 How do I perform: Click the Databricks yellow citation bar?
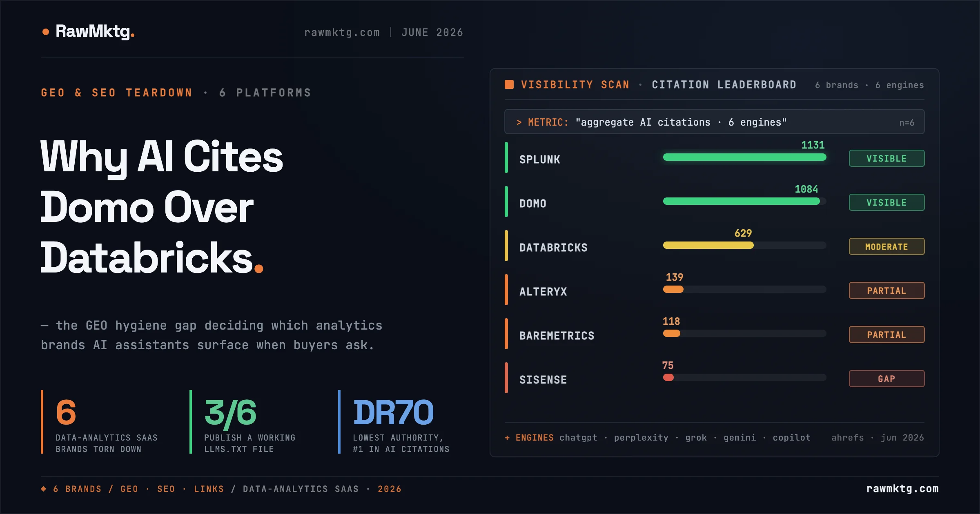(708, 245)
